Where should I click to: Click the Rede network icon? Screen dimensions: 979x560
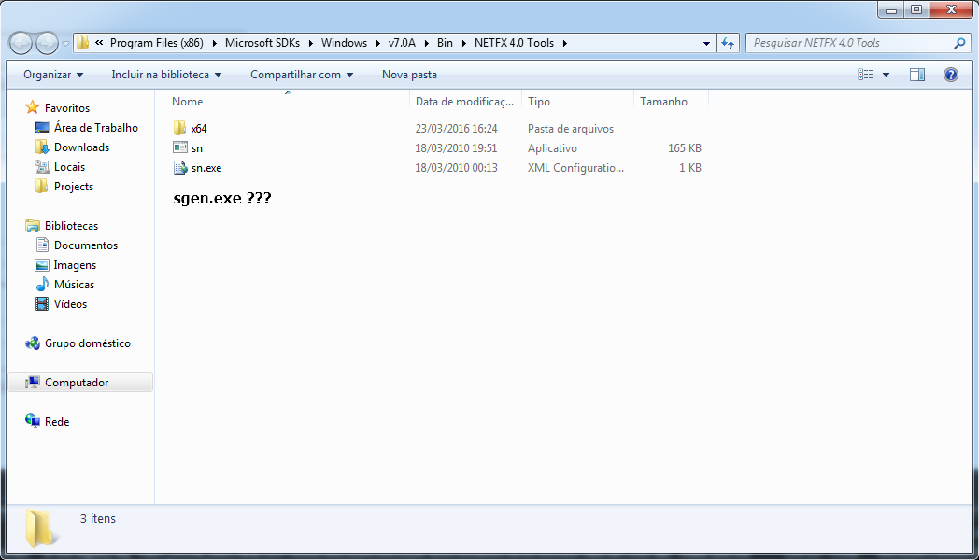tap(33, 421)
